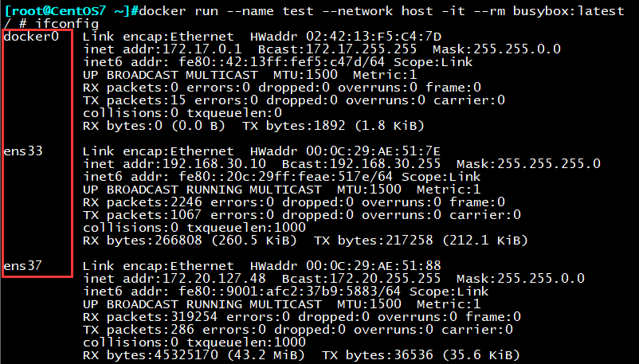Click the Bcast:172.17.255.255 value
This screenshot has height=364, width=639.
[338, 49]
